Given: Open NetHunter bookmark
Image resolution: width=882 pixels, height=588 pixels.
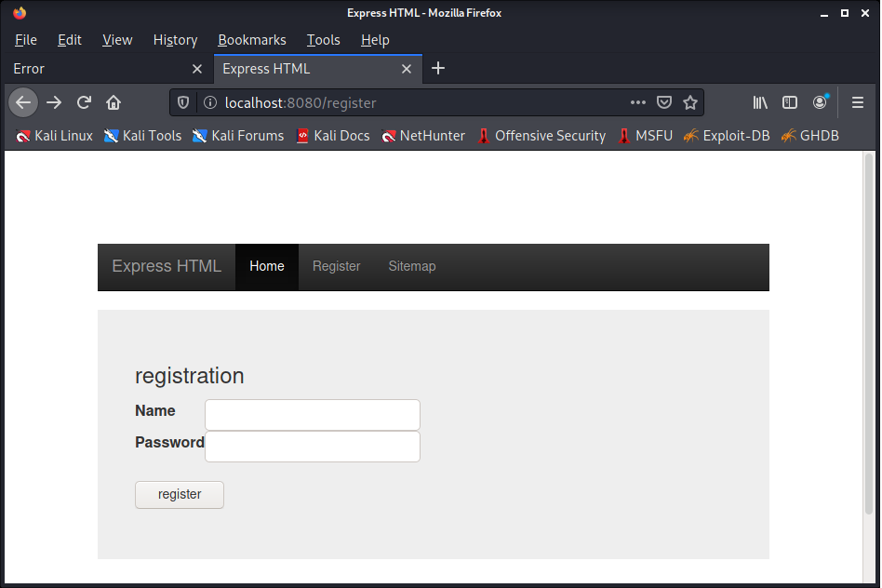Looking at the screenshot, I should point(423,136).
